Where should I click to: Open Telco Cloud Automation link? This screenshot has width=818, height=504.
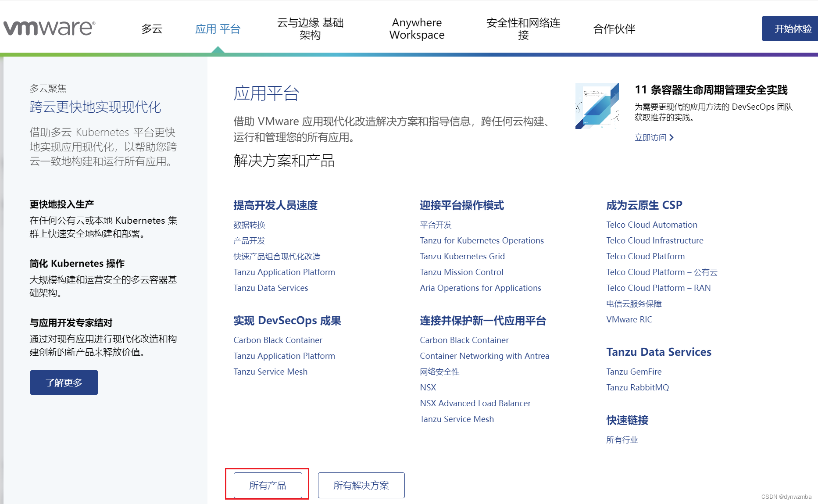pos(651,225)
